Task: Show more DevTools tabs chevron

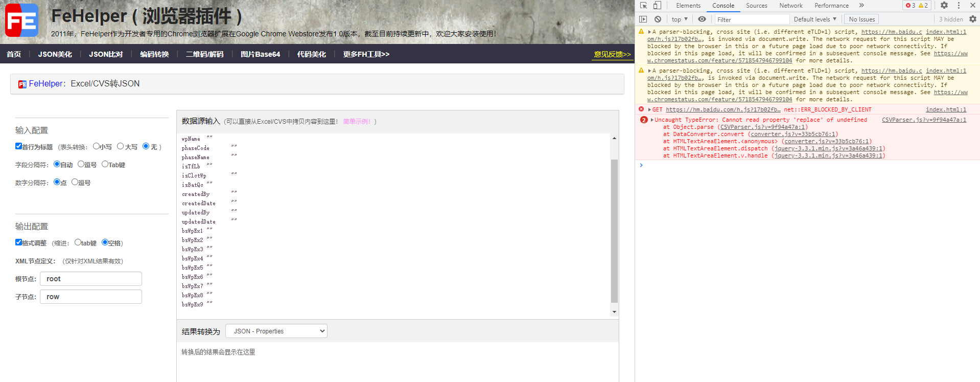Action: tap(861, 6)
